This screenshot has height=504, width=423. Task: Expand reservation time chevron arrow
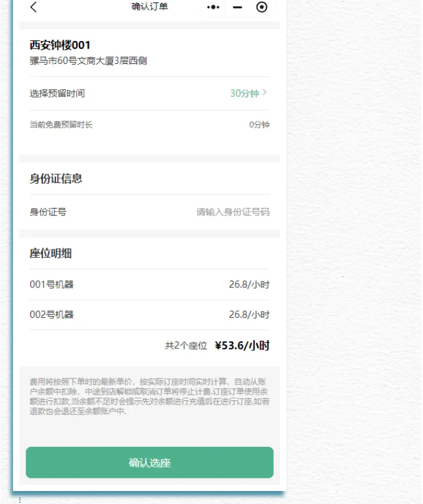click(x=265, y=93)
